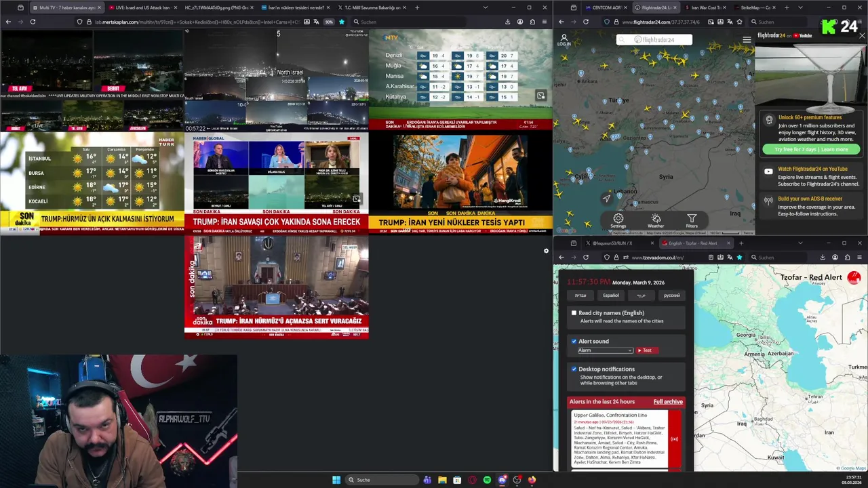Bookmark the Flightradar24 page with star
The width and height of the screenshot is (868, 488).
pyautogui.click(x=740, y=22)
